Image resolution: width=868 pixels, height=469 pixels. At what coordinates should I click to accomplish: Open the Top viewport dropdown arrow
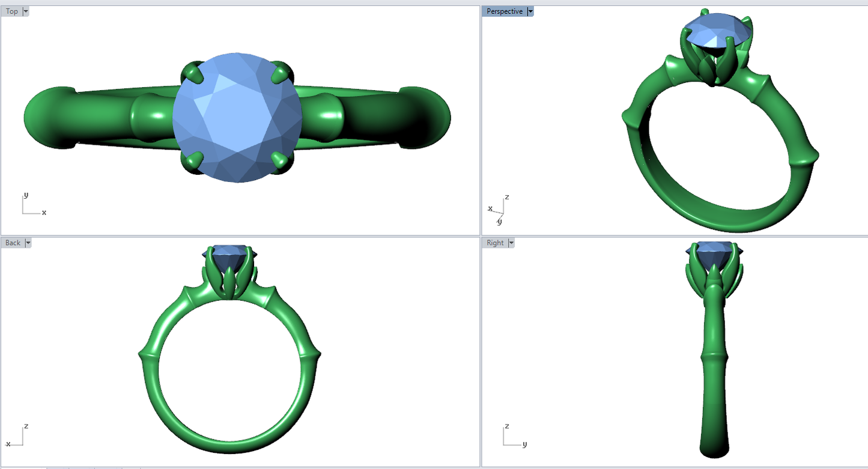tap(26, 11)
